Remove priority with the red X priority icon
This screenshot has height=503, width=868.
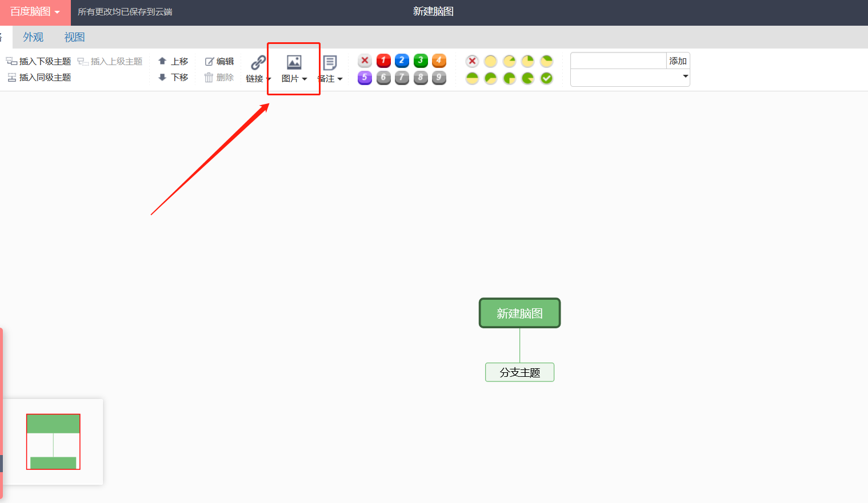[x=365, y=61]
